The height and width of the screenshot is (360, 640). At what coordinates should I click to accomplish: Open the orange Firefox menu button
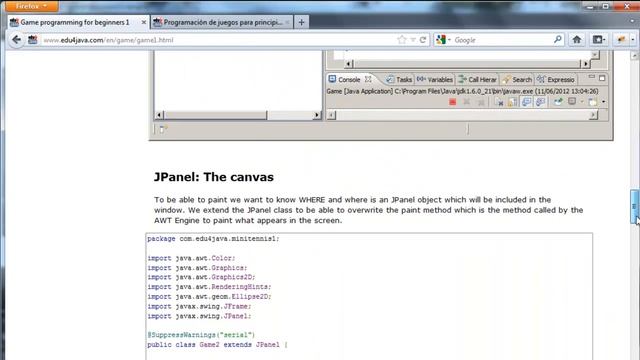31,6
